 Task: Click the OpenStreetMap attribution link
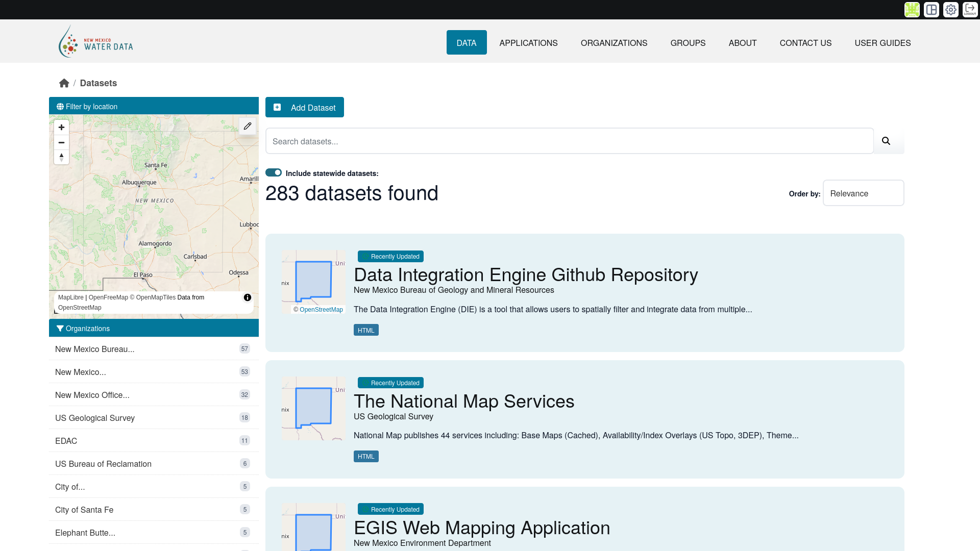coord(321,310)
